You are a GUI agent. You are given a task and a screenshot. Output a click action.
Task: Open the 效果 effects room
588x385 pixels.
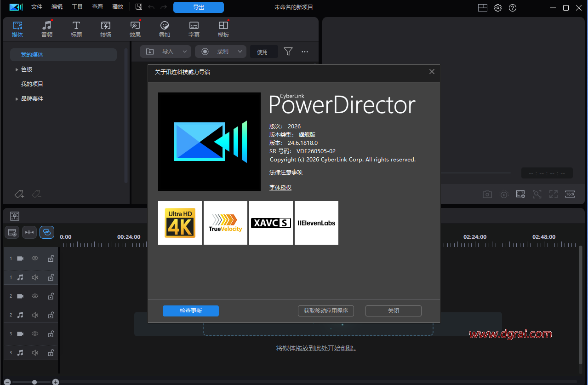click(x=135, y=29)
